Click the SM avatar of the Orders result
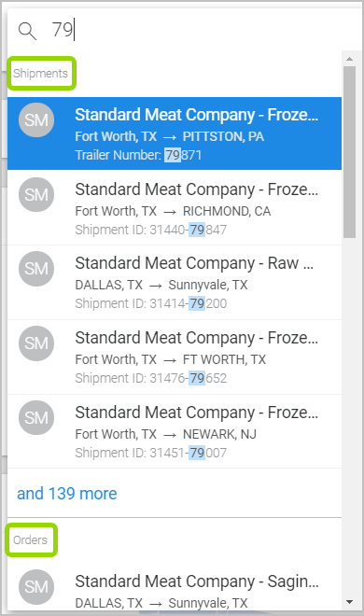This screenshot has width=364, height=616. pyautogui.click(x=36, y=586)
